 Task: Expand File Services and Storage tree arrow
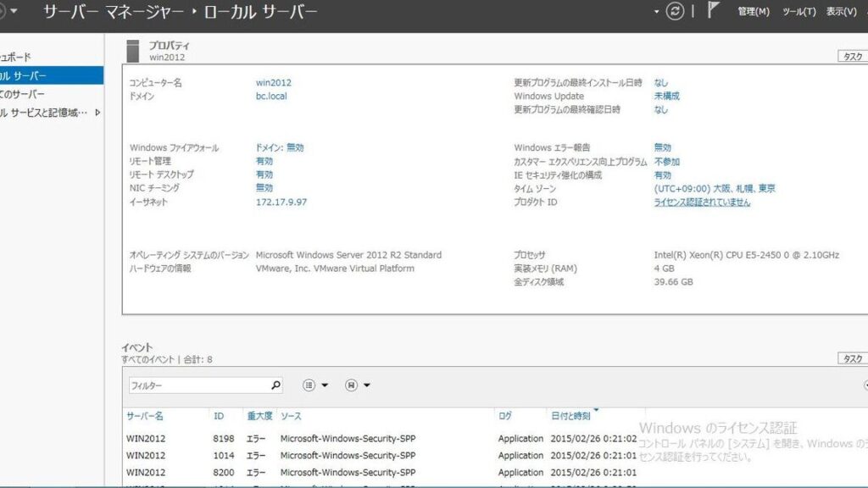(x=98, y=113)
